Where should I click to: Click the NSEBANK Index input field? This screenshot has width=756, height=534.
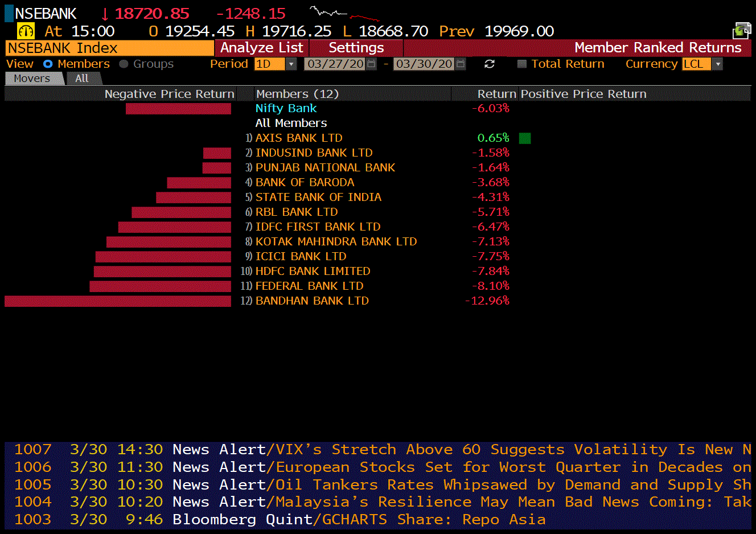click(109, 48)
